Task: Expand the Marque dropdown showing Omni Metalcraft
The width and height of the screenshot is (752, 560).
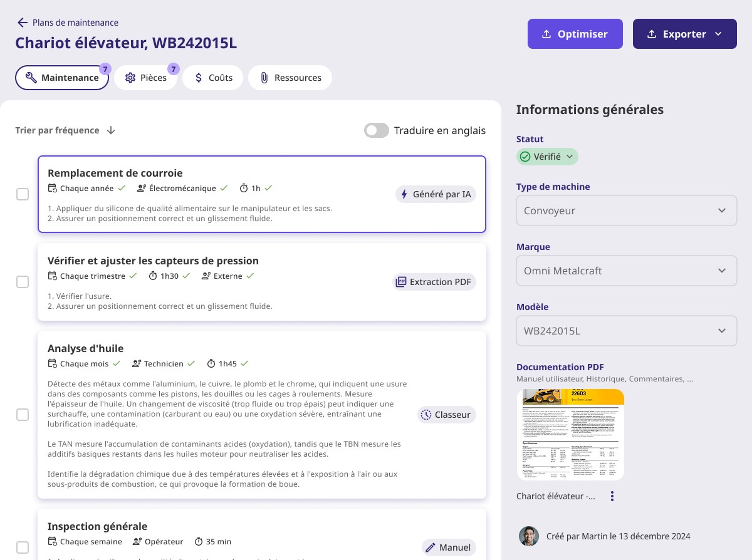Action: point(627,271)
